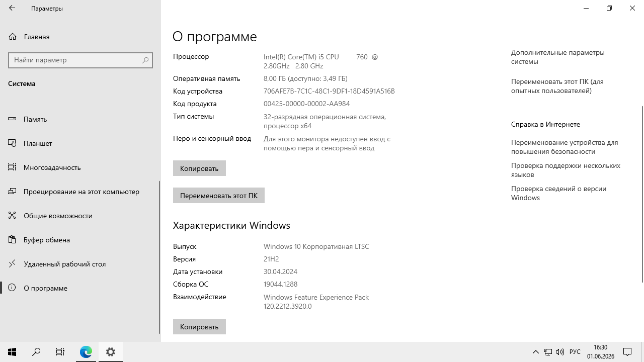The image size is (644, 362).
Task: Click device ID 706AFE7B-7C1C-48C1-9DF1-18D4591A516B
Action: pos(329,91)
